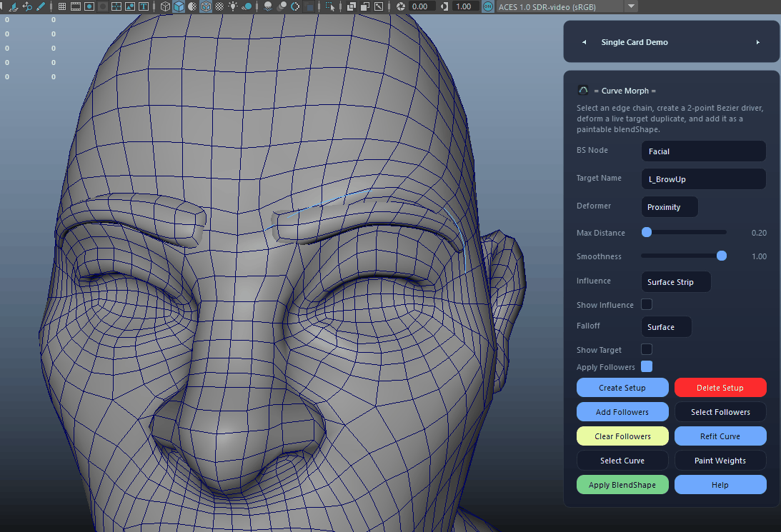Open the Help button
This screenshot has width=781, height=532.
click(720, 485)
